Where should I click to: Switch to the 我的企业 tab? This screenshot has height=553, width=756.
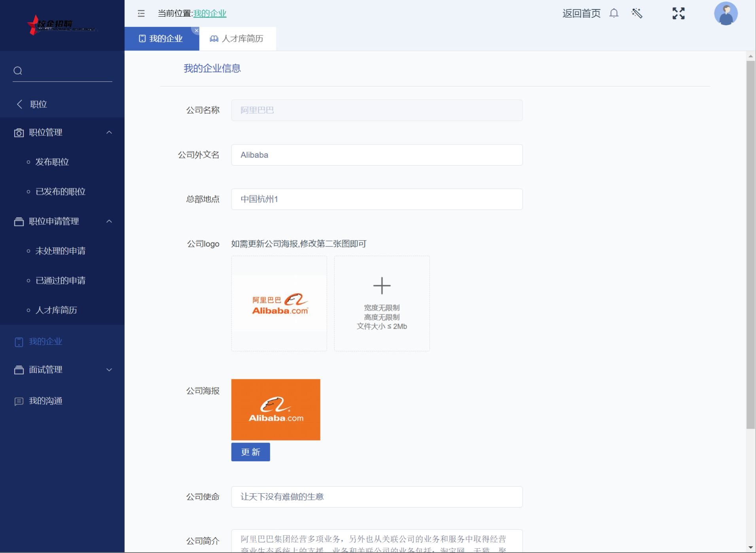click(161, 39)
